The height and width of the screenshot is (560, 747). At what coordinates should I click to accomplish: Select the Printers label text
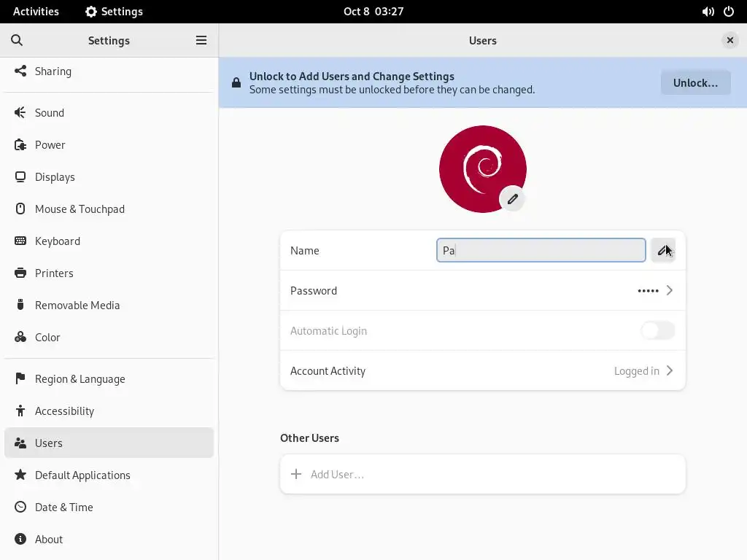tap(54, 273)
